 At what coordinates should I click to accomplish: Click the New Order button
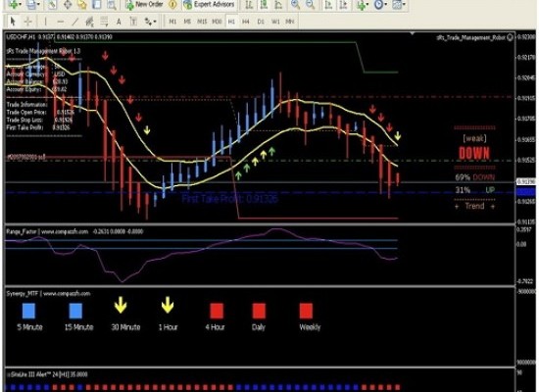(144, 5)
